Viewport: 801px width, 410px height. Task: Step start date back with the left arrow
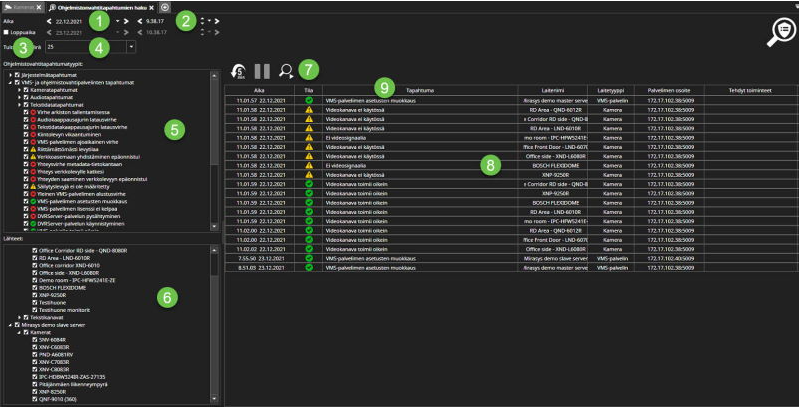[x=50, y=20]
